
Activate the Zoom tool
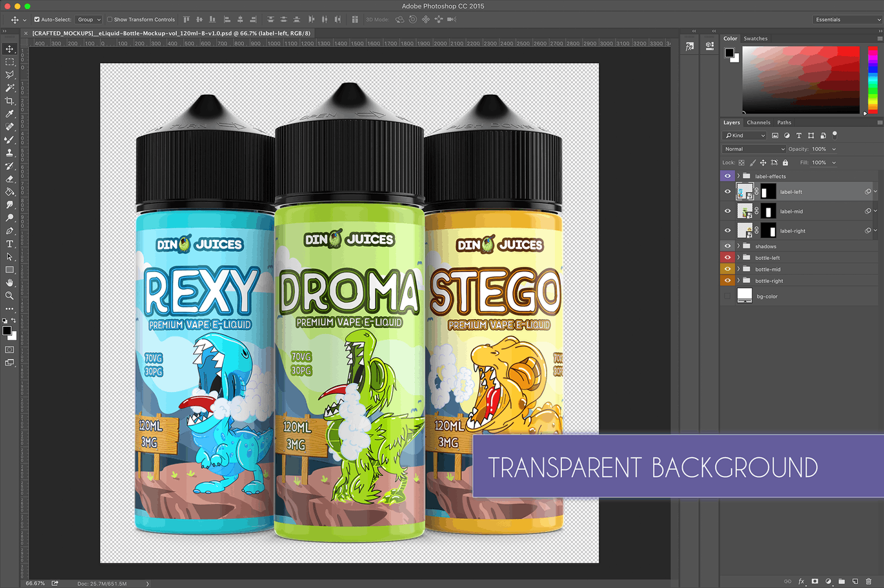tap(9, 296)
